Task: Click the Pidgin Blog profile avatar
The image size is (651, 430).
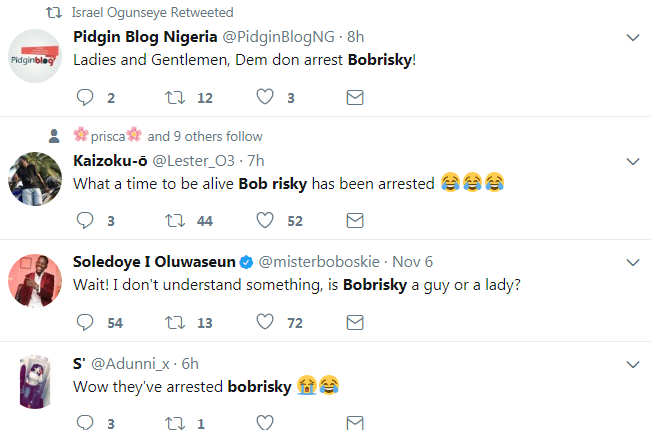Action: tap(36, 59)
